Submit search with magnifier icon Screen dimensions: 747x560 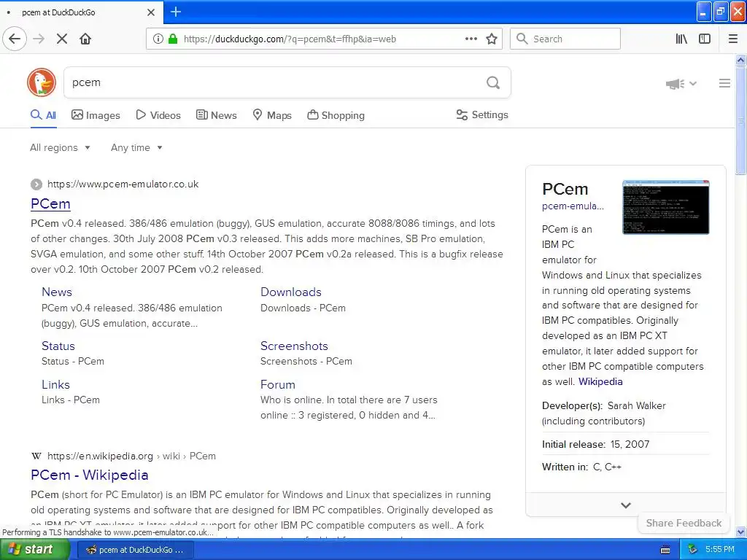(493, 82)
